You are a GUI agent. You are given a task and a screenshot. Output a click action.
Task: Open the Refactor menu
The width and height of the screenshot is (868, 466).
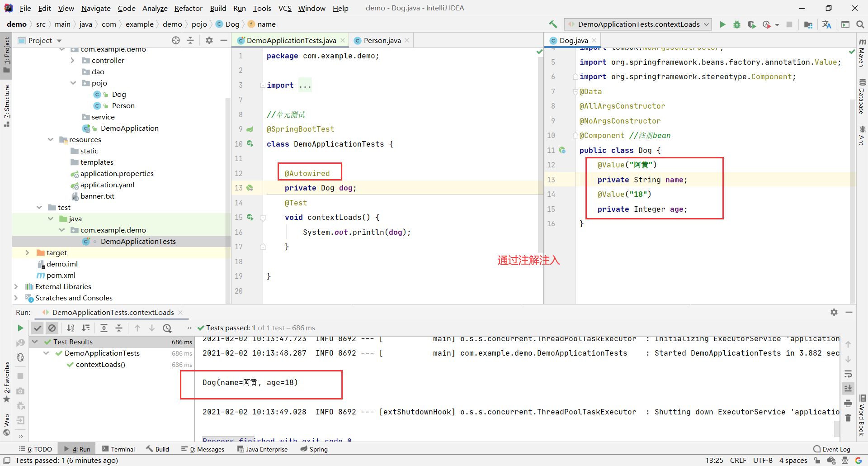[x=188, y=8]
